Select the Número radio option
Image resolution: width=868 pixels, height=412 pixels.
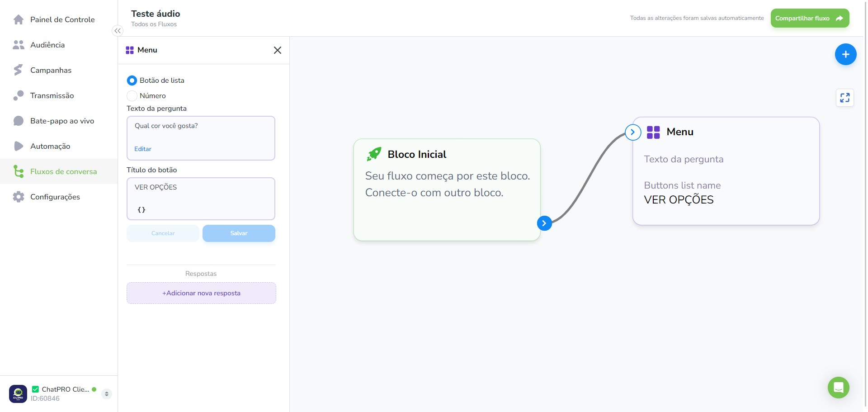pos(132,96)
